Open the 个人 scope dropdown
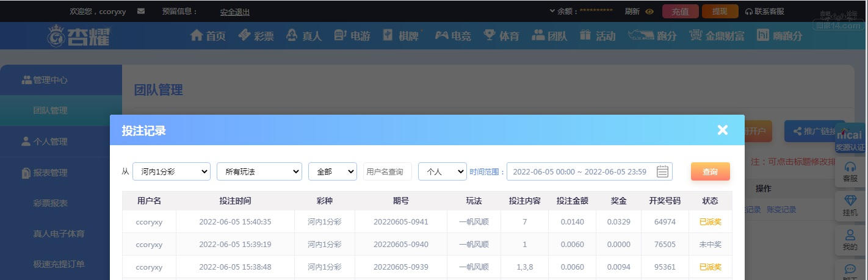The image size is (868, 280). click(442, 171)
